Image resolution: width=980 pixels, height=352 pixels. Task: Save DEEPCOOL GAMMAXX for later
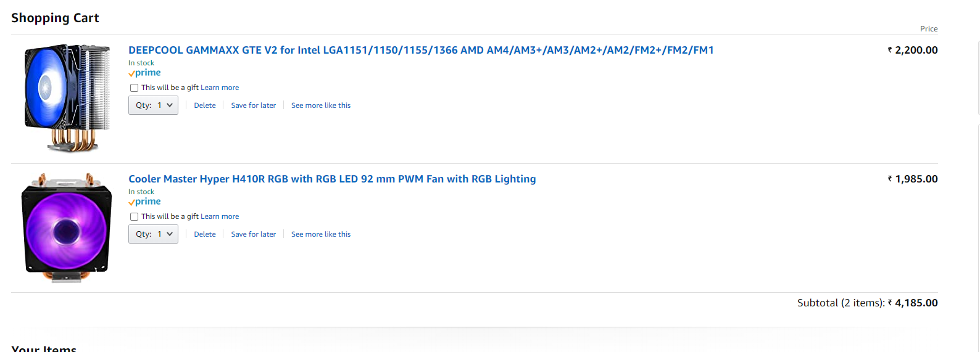tap(253, 105)
